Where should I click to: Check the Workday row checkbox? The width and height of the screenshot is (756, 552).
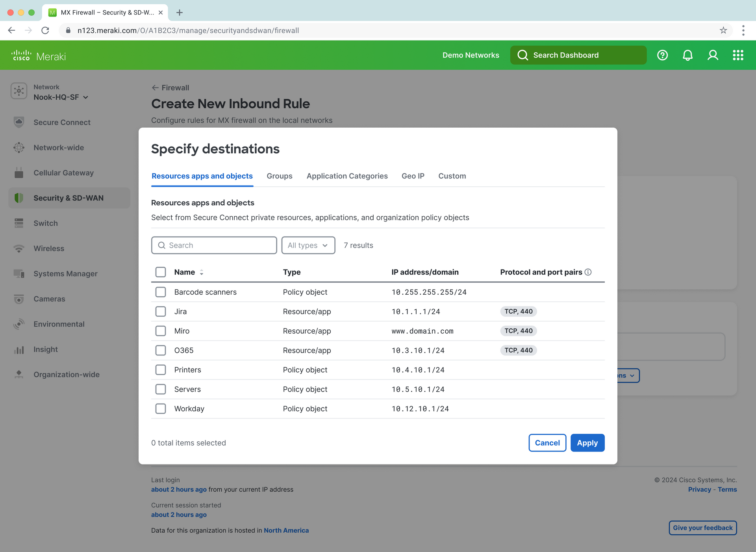[161, 409]
